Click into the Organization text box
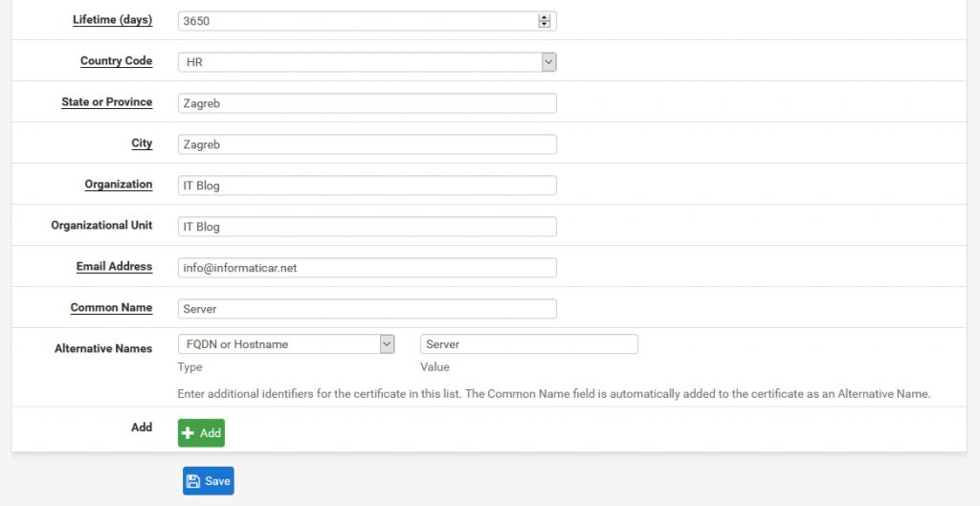This screenshot has height=506, width=980. [367, 186]
